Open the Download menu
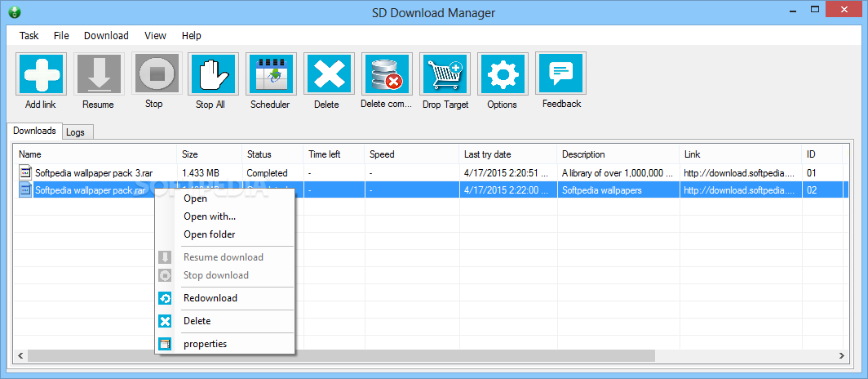Viewport: 868px width, 379px height. coord(106,35)
